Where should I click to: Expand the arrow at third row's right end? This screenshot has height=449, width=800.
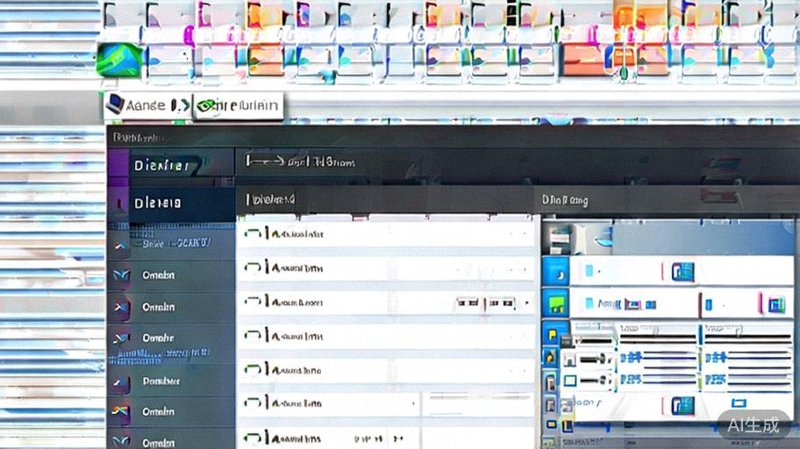pyautogui.click(x=527, y=302)
